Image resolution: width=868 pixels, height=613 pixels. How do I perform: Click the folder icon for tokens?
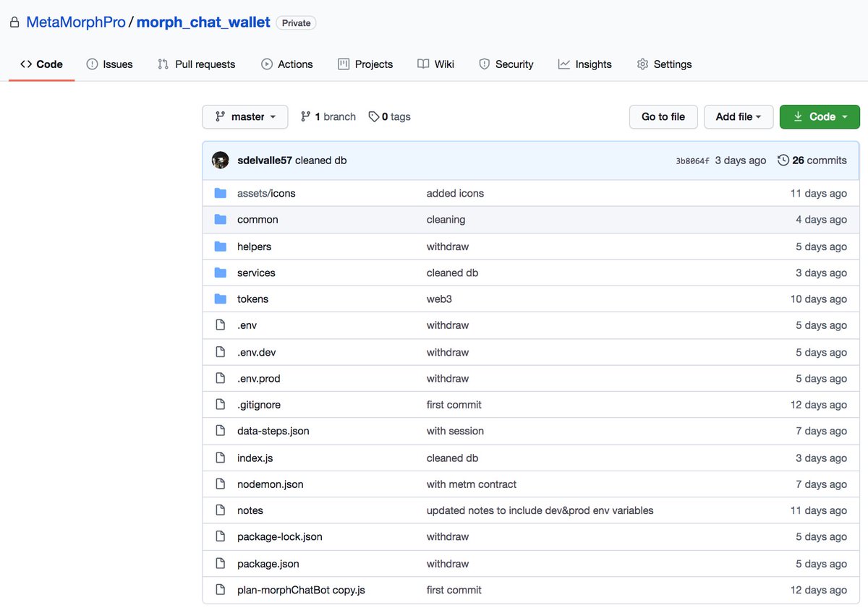click(x=221, y=299)
